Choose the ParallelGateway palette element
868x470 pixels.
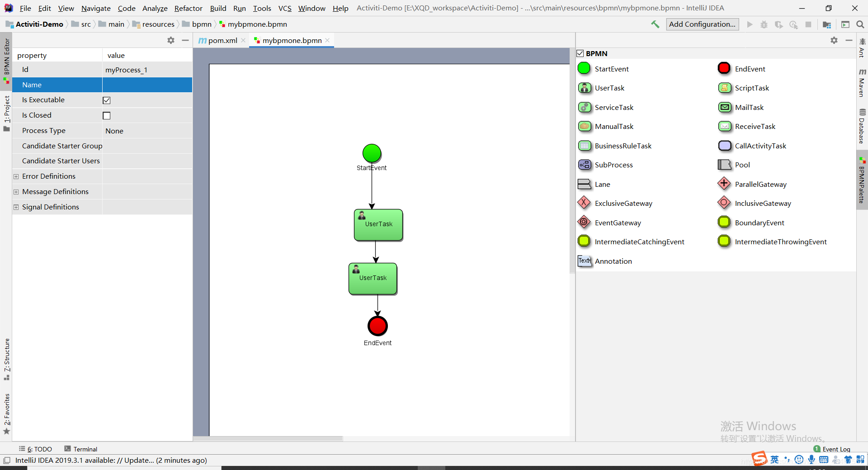tap(752, 184)
